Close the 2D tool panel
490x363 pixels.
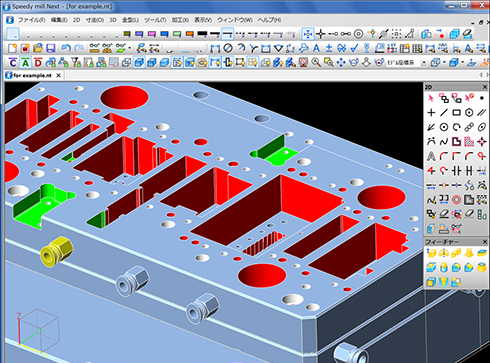click(485, 87)
